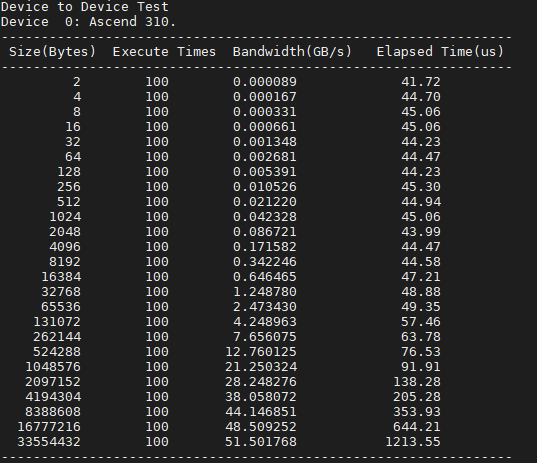The width and height of the screenshot is (537, 463).
Task: Select bandwidth value 4.248963
Action: (x=265, y=322)
